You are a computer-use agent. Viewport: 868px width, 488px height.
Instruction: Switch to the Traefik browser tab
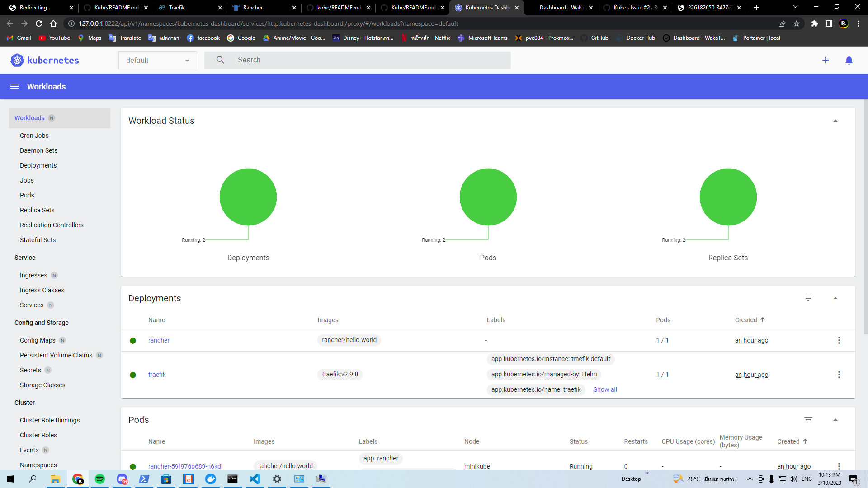pyautogui.click(x=189, y=7)
